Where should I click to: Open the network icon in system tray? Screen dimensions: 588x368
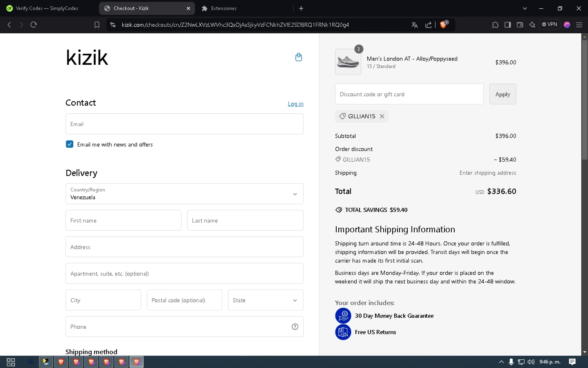pos(521,362)
